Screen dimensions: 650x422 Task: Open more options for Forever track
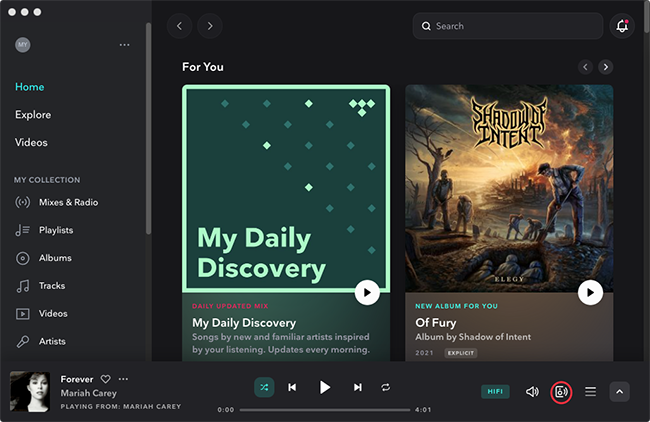pyautogui.click(x=124, y=379)
